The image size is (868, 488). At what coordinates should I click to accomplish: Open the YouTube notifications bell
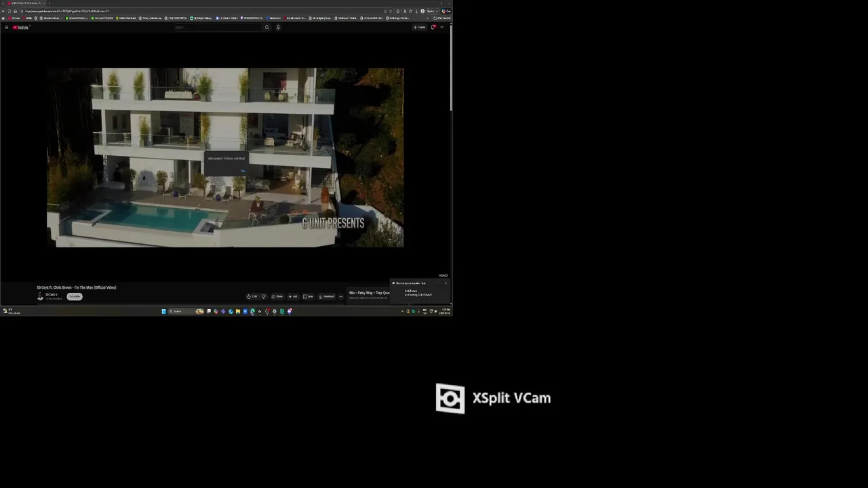433,27
